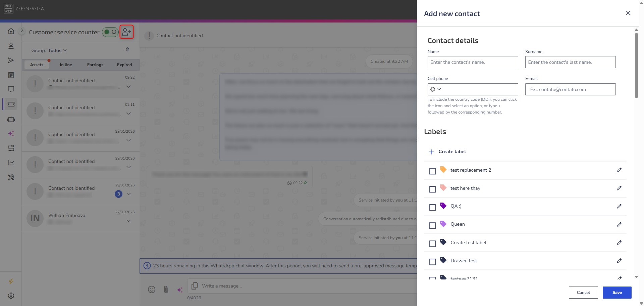Switch to the In line tab

(66, 65)
